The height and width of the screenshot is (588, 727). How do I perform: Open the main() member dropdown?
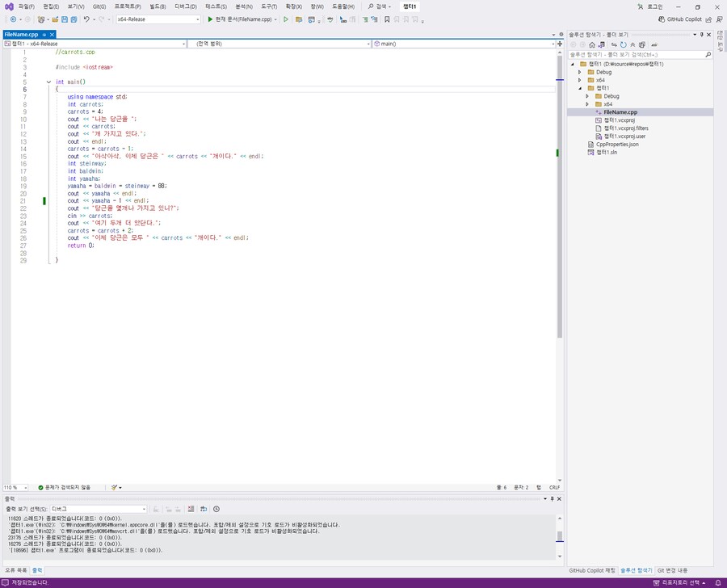click(x=464, y=44)
